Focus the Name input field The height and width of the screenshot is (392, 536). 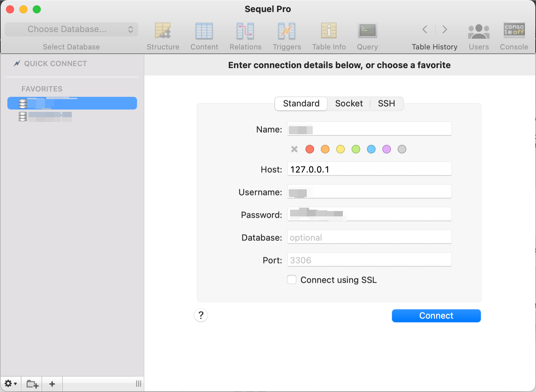[x=369, y=129]
